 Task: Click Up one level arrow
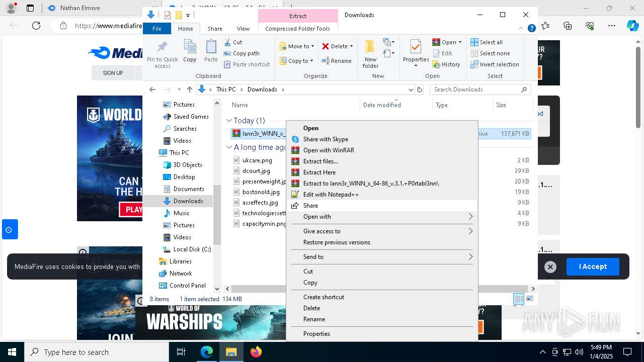[x=189, y=89]
